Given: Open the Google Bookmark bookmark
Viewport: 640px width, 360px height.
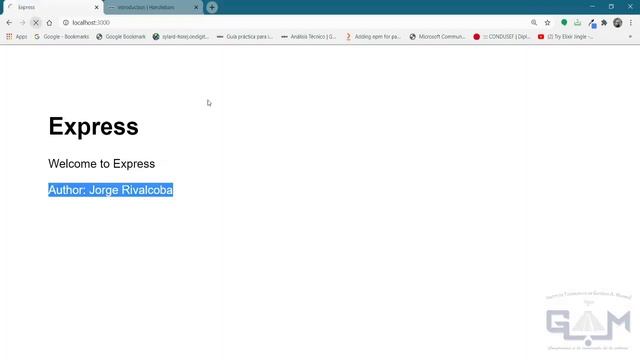Looking at the screenshot, I should click(121, 37).
